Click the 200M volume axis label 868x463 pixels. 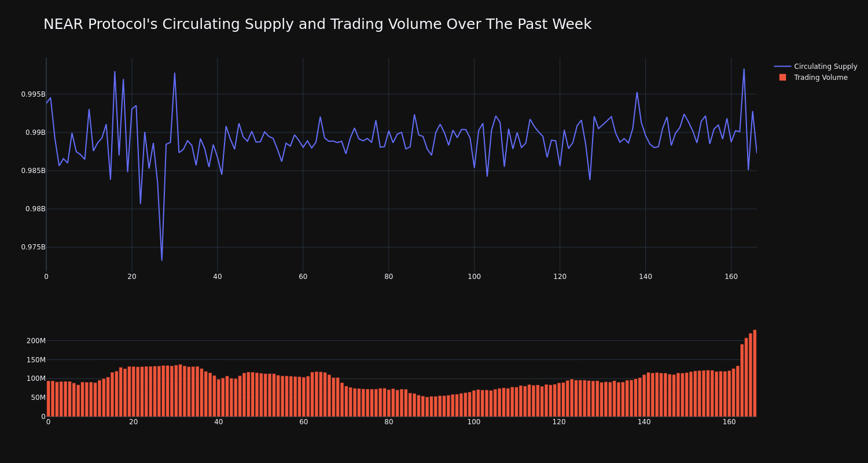pyautogui.click(x=36, y=341)
